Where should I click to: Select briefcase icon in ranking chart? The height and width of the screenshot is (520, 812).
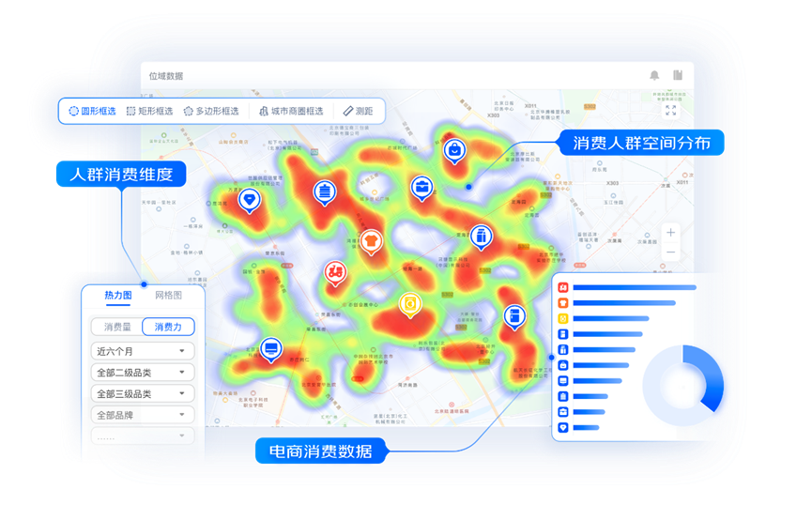point(563,412)
